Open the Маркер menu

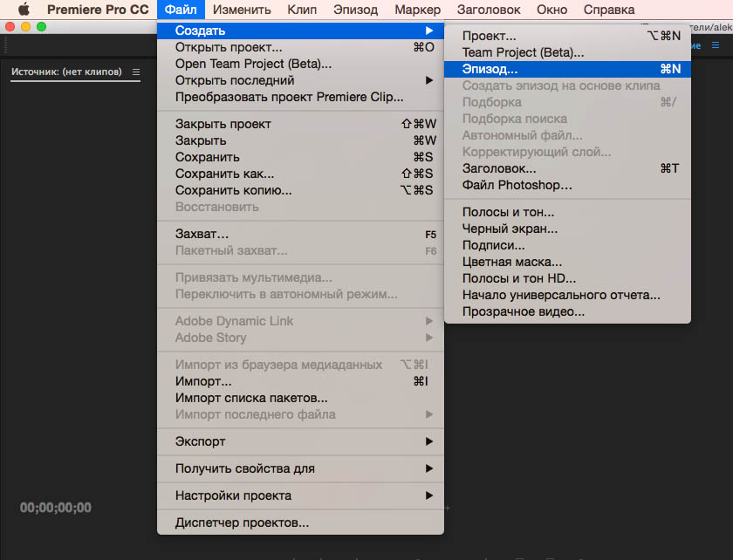click(x=417, y=10)
